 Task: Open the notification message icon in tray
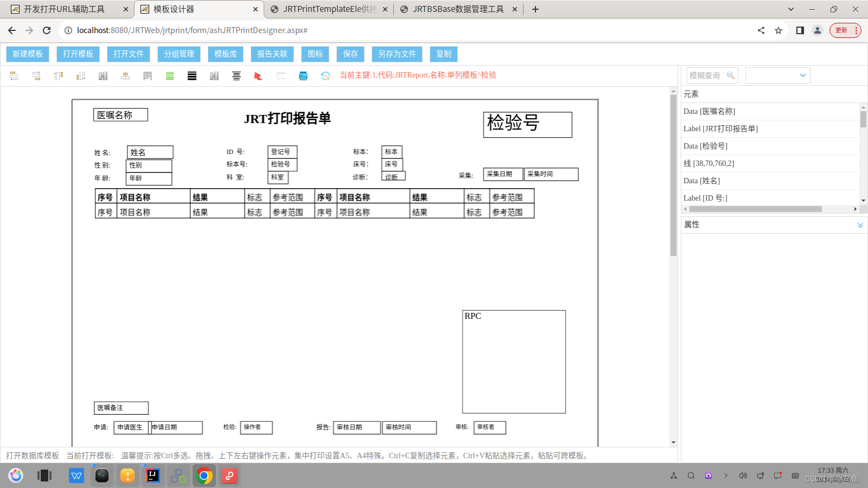(x=778, y=476)
